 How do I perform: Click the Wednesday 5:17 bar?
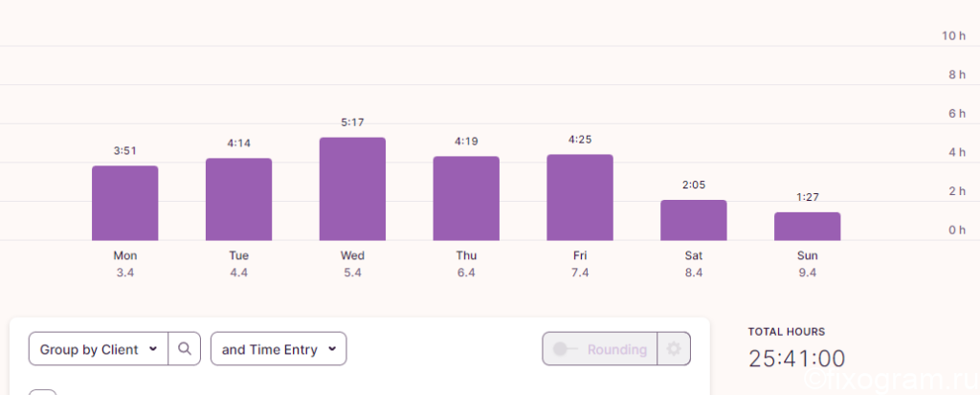352,188
